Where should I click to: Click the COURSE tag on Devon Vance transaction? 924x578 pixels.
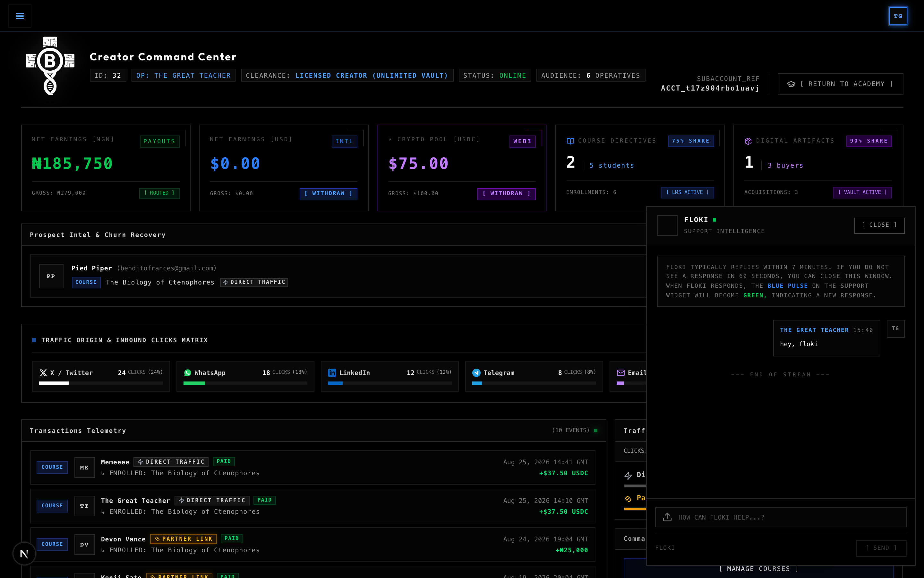coord(52,544)
